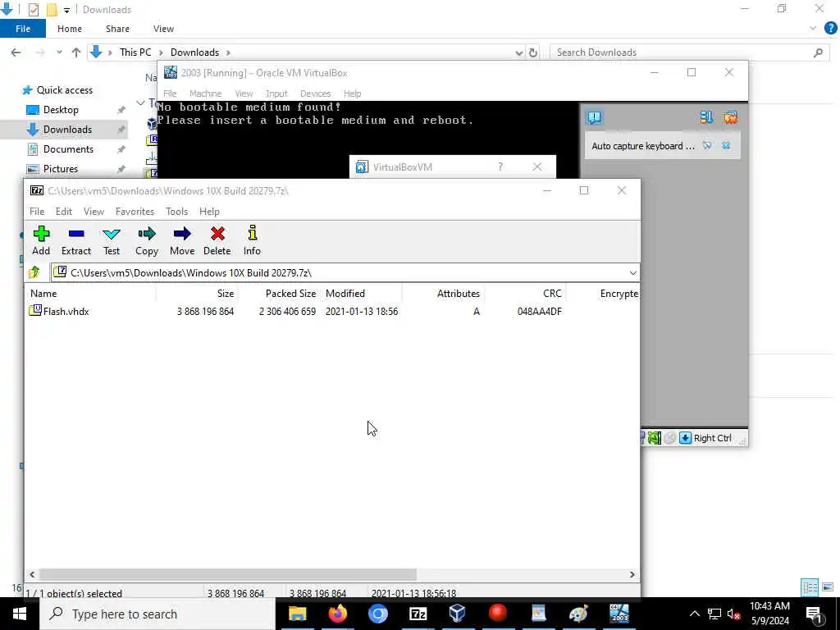This screenshot has width=840, height=630.
Task: Open the Share ribbon tab in Explorer
Action: pyautogui.click(x=117, y=29)
